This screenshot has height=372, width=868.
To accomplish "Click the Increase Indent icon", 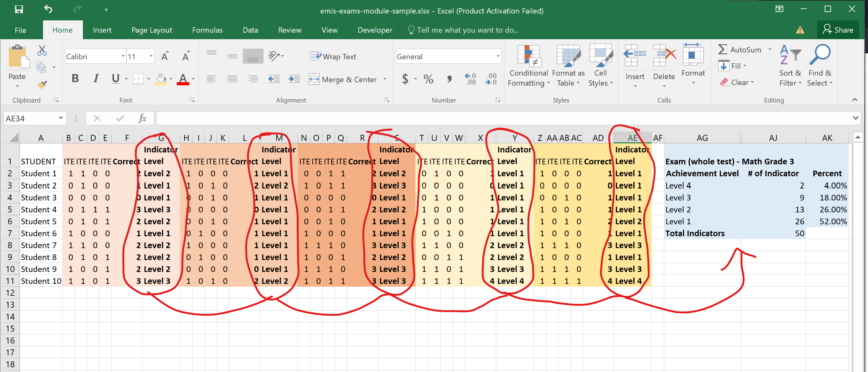I will pyautogui.click(x=294, y=79).
